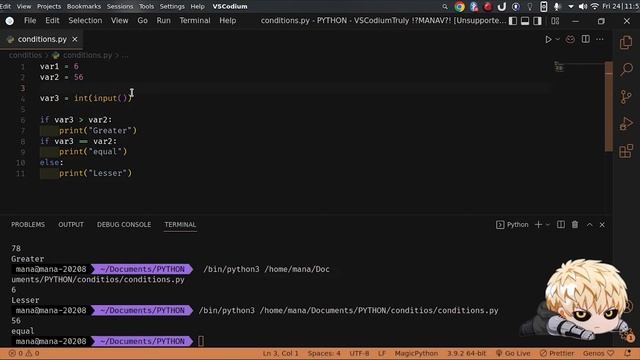Screen dimensions: 640x360
Task: Toggle the secondary side bar layout
Action: 538,21
